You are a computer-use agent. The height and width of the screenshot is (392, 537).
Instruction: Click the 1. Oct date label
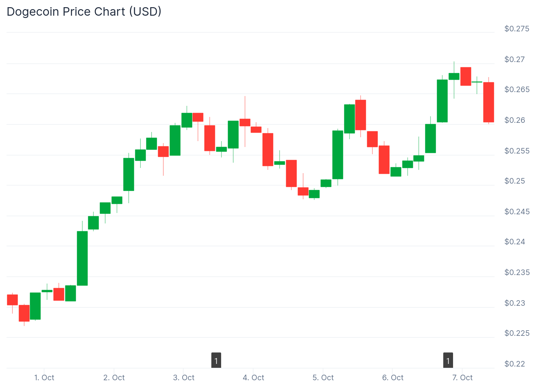tap(44, 378)
